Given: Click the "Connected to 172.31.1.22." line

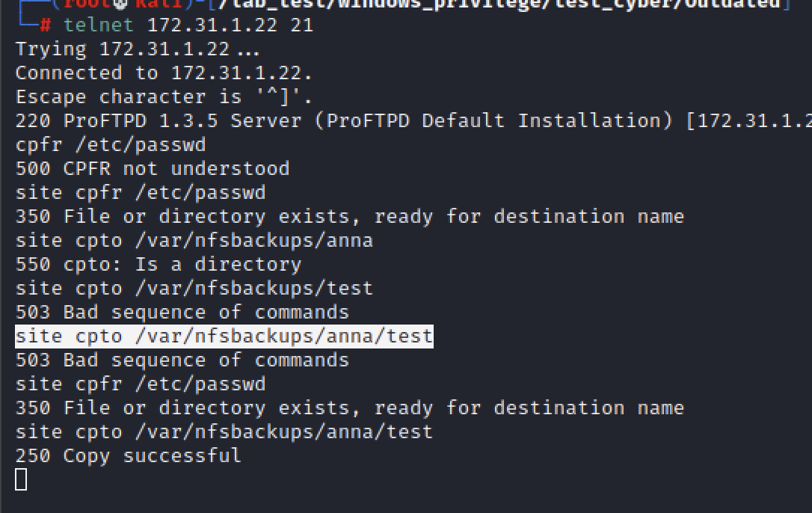Looking at the screenshot, I should coord(164,73).
